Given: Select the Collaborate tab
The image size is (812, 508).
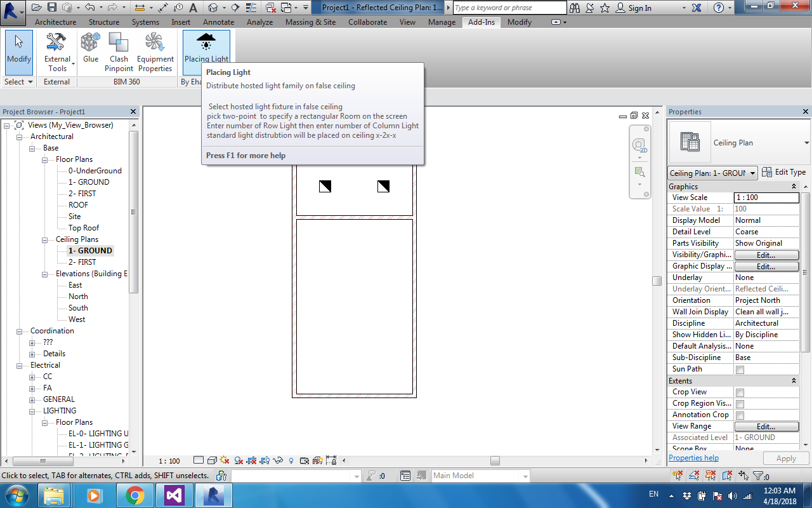Looking at the screenshot, I should click(367, 22).
